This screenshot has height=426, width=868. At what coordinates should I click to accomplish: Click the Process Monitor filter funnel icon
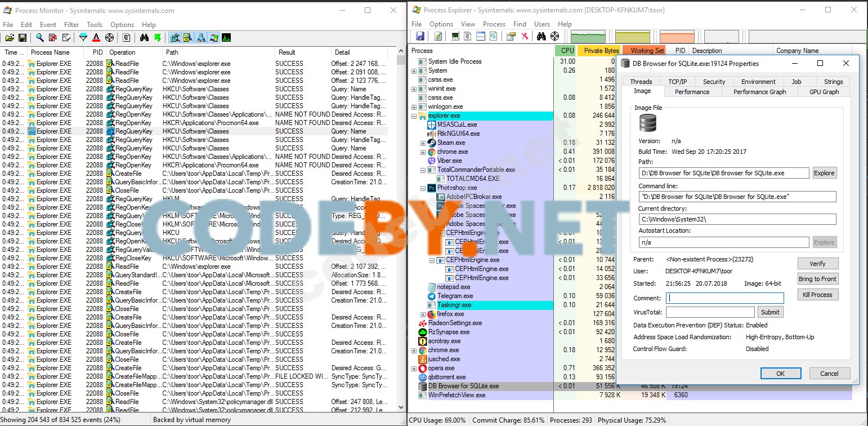(x=83, y=38)
